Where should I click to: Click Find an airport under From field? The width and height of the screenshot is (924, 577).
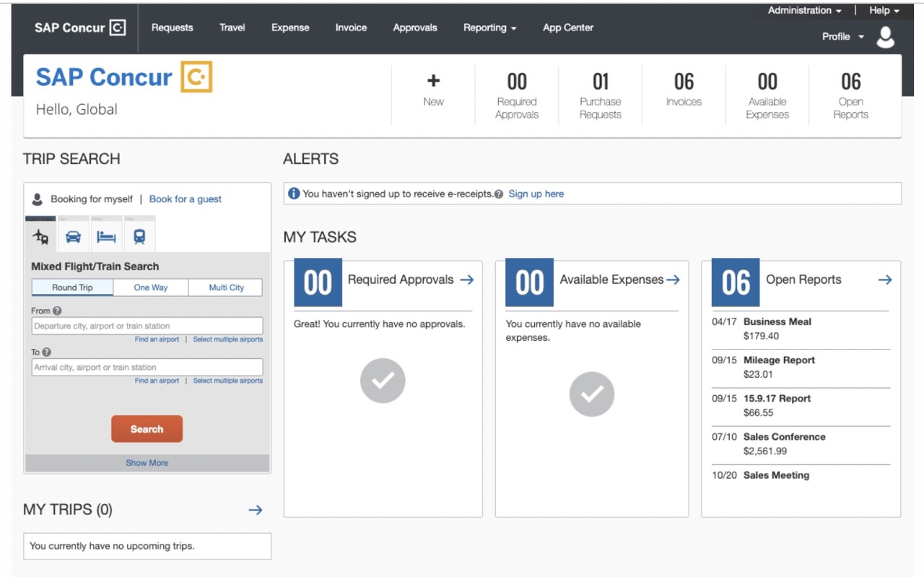157,339
